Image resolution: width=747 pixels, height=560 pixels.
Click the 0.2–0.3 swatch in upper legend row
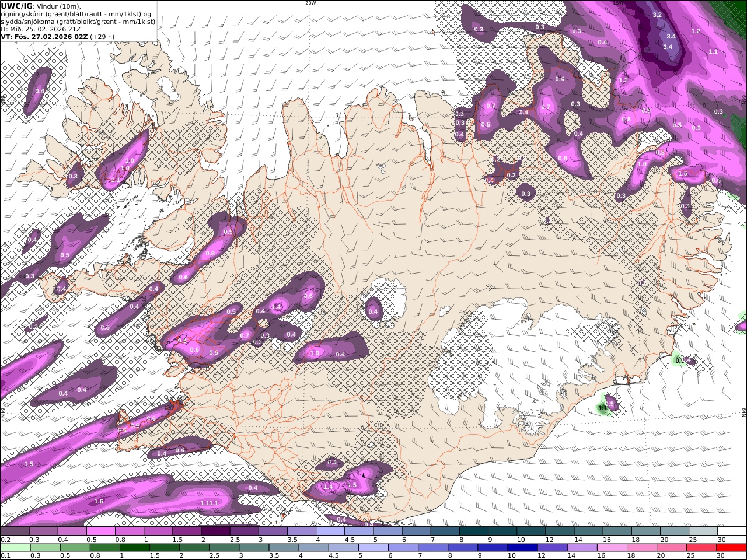click(15, 531)
